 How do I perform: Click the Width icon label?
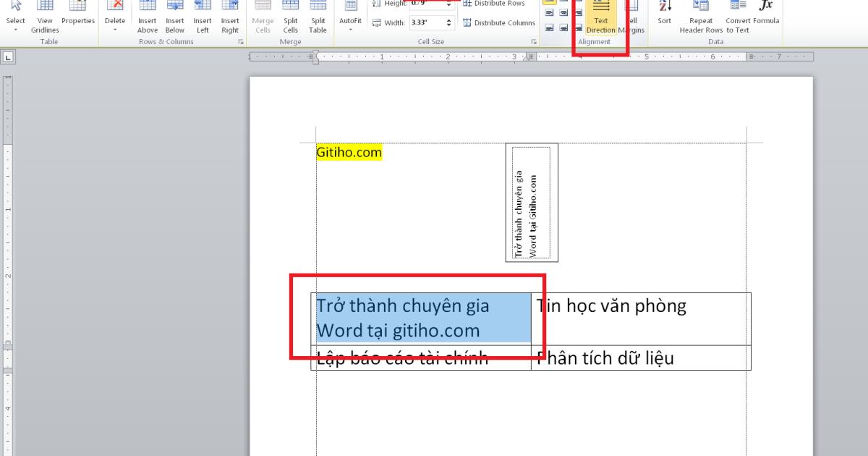point(388,23)
